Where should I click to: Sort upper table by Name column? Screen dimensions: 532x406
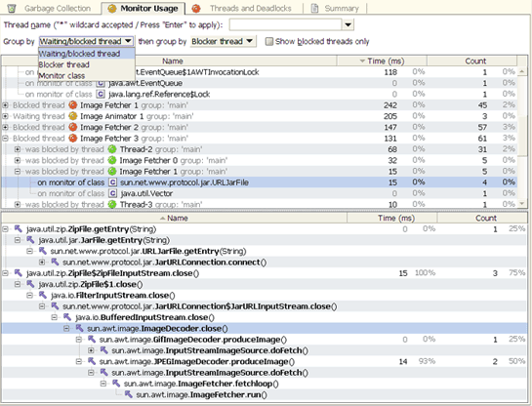173,61
